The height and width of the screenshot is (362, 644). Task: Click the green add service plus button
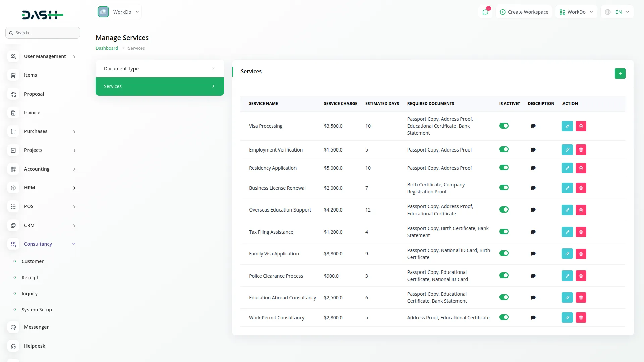620,74
